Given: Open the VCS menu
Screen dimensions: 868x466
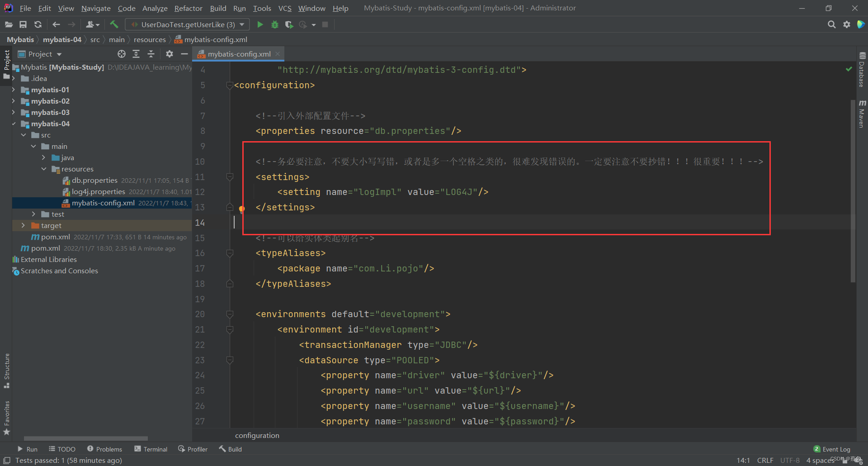Looking at the screenshot, I should pyautogui.click(x=285, y=8).
